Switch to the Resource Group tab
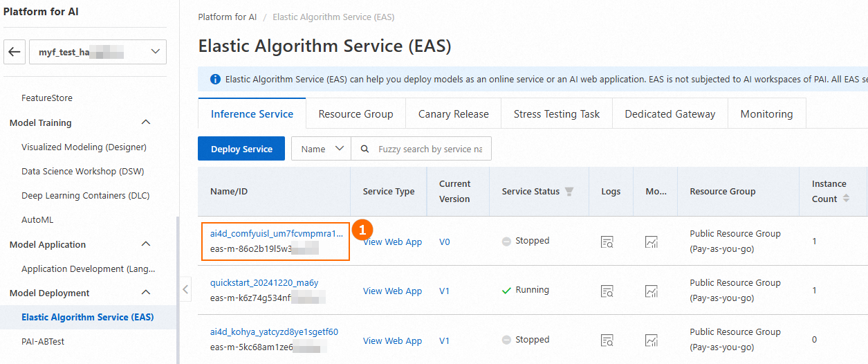Screen dimensions: 868x364 pyautogui.click(x=355, y=114)
